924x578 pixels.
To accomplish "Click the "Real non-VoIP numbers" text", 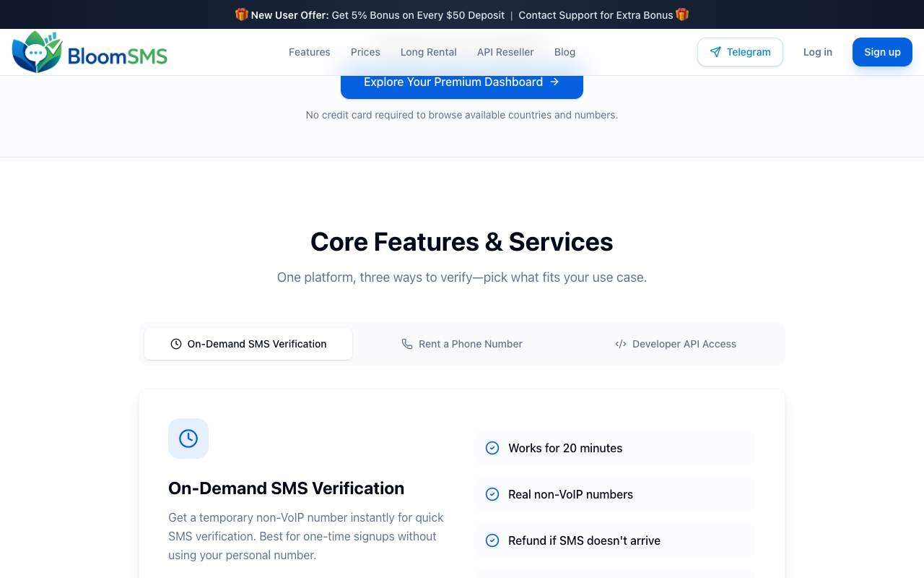I will coord(570,494).
